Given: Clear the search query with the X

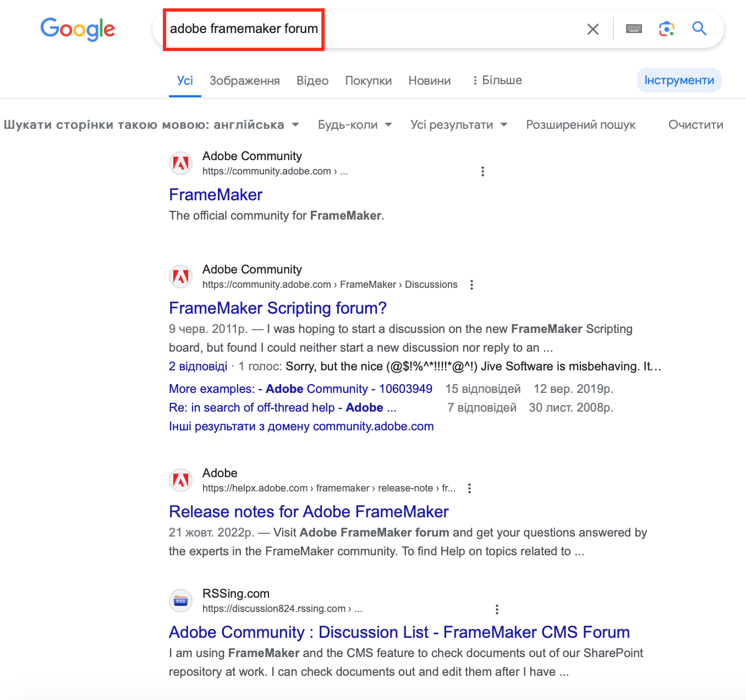Looking at the screenshot, I should click(593, 29).
